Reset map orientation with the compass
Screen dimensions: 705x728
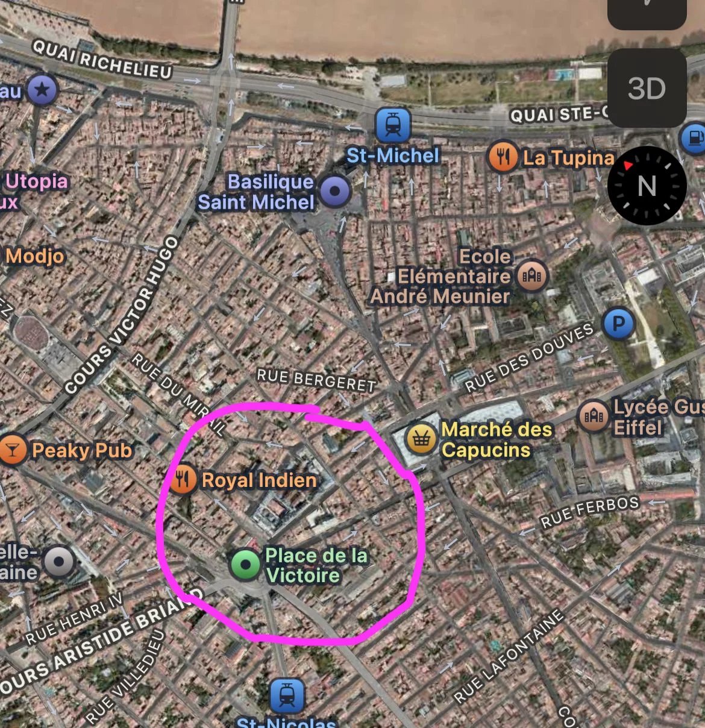pos(647,186)
